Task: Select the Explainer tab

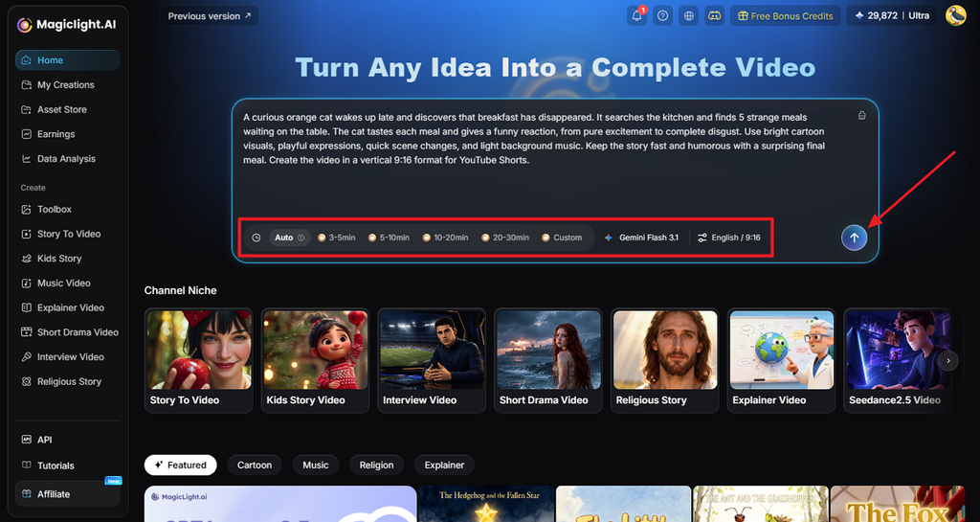Action: [444, 465]
